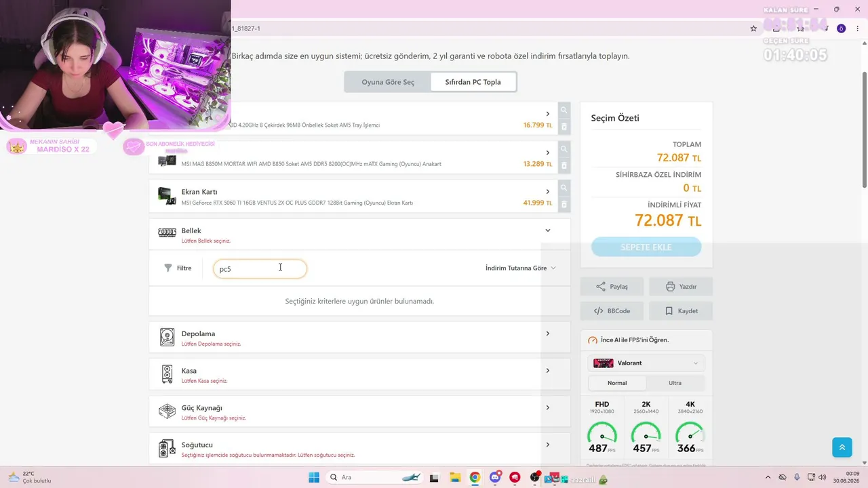The image size is (868, 488).
Task: Open File Explorer from the taskbar
Action: coord(454,477)
